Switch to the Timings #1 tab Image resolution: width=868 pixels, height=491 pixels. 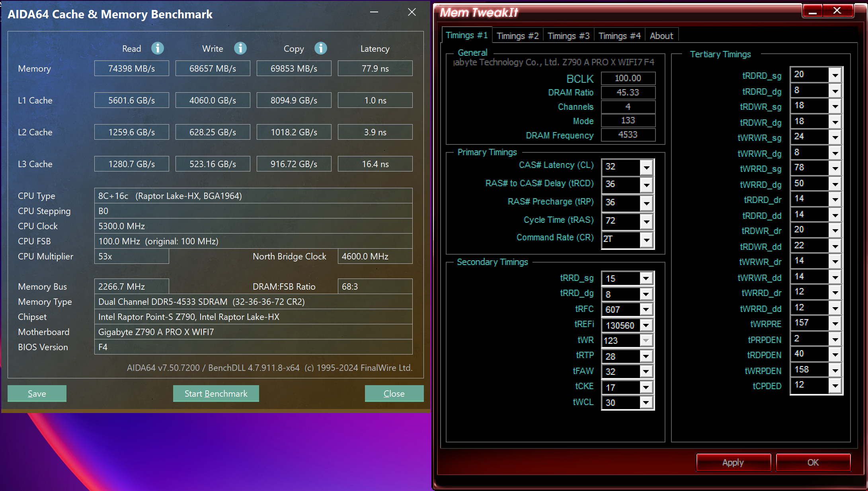(x=466, y=35)
